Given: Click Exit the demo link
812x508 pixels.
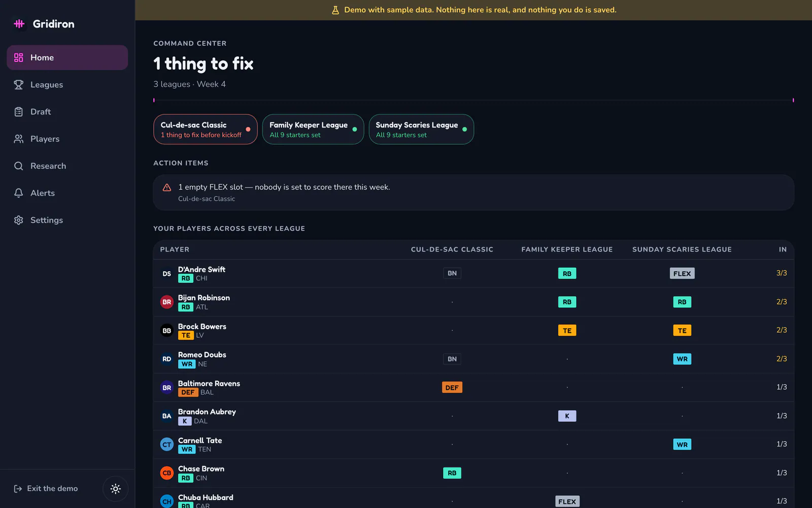Looking at the screenshot, I should [x=46, y=489].
